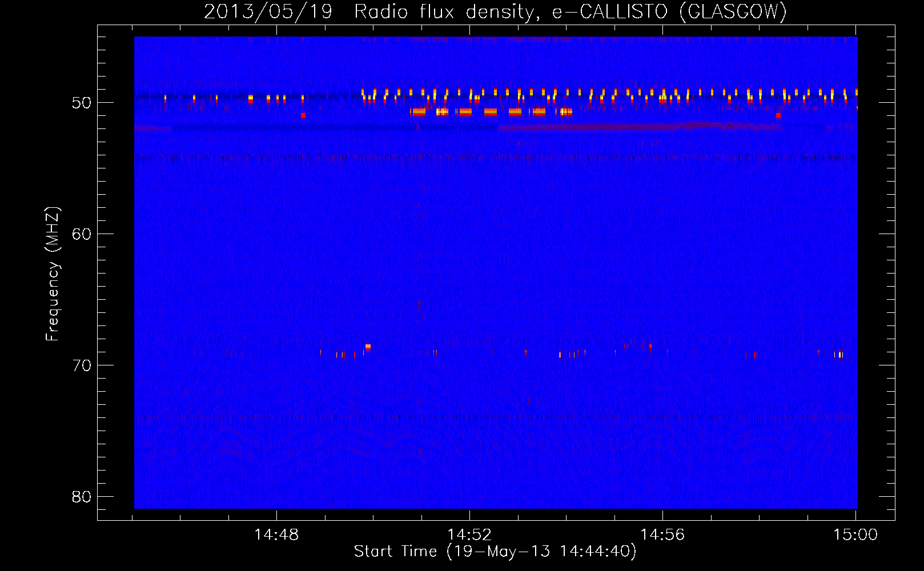
Task: Click the 70 MHz frequency tick label
Action: [x=82, y=365]
